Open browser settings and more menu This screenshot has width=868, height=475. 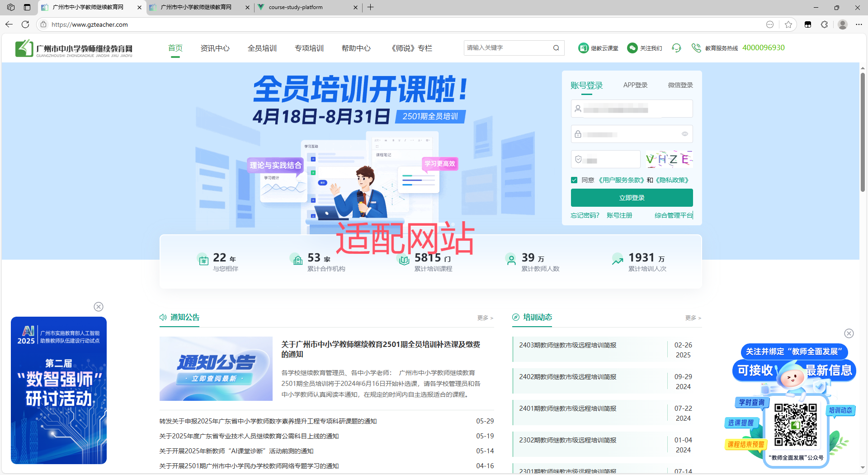(859, 24)
